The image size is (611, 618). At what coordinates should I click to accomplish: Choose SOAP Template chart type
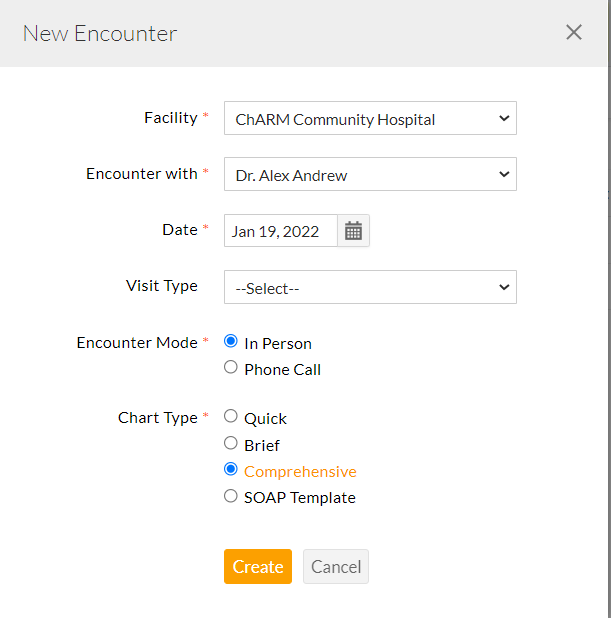click(x=231, y=496)
